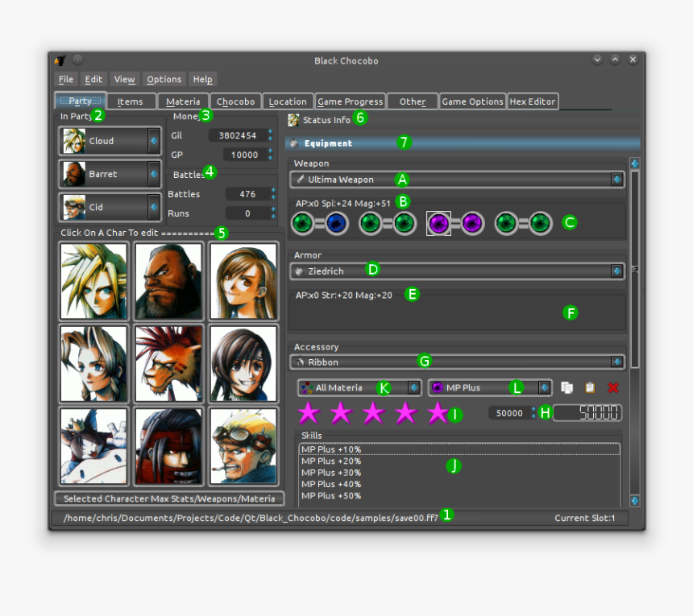Click Selected Character Max Stats/Weapons/Materia button

tap(169, 498)
